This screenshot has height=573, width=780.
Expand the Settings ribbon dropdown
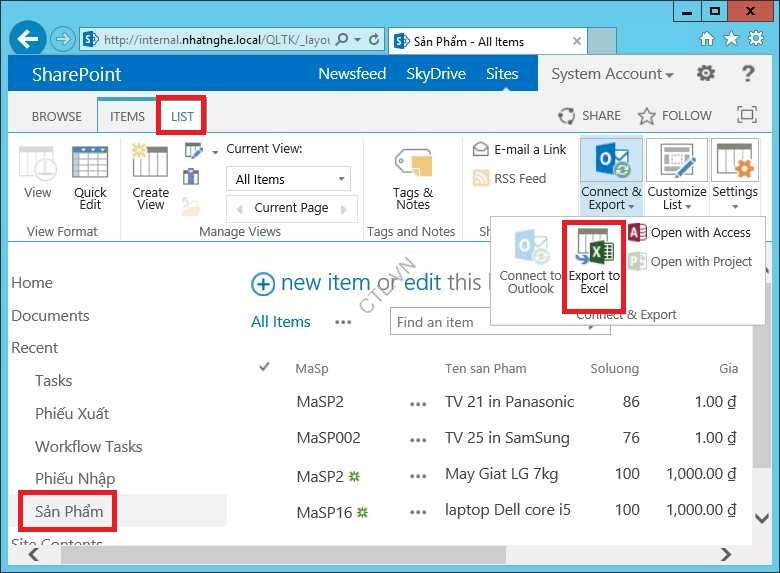pyautogui.click(x=735, y=175)
